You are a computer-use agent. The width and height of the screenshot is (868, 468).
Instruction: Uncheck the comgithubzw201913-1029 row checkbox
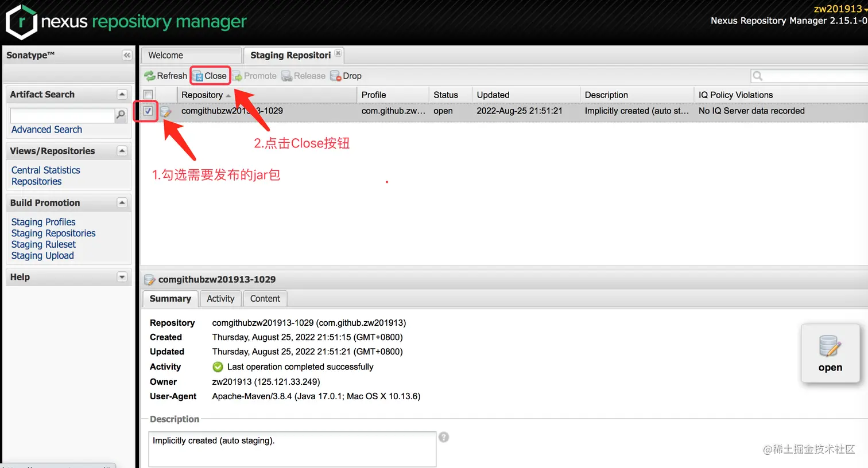pyautogui.click(x=148, y=111)
